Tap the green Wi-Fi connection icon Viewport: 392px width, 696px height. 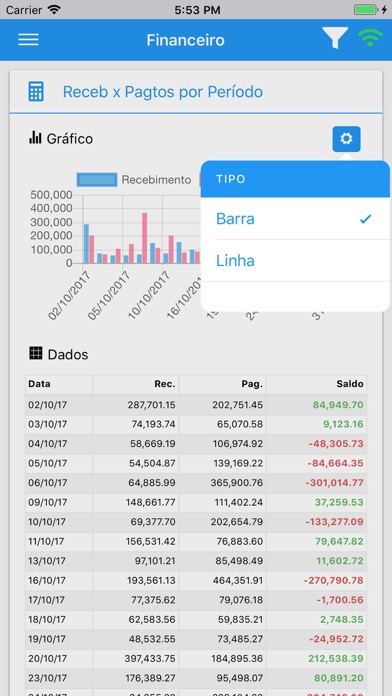(370, 39)
